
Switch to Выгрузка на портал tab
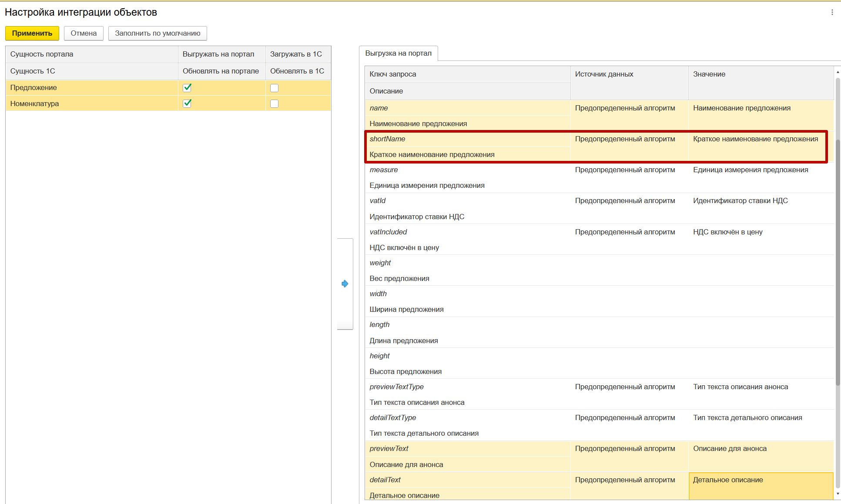click(398, 53)
